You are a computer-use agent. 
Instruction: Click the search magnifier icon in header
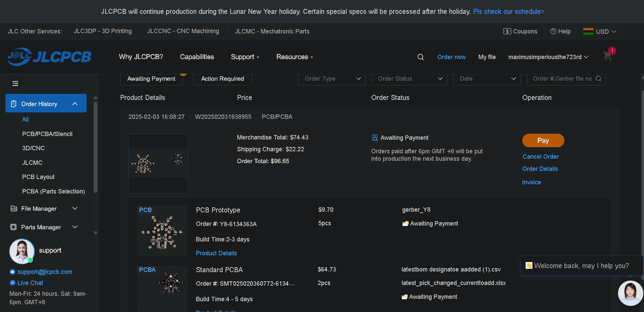click(420, 57)
